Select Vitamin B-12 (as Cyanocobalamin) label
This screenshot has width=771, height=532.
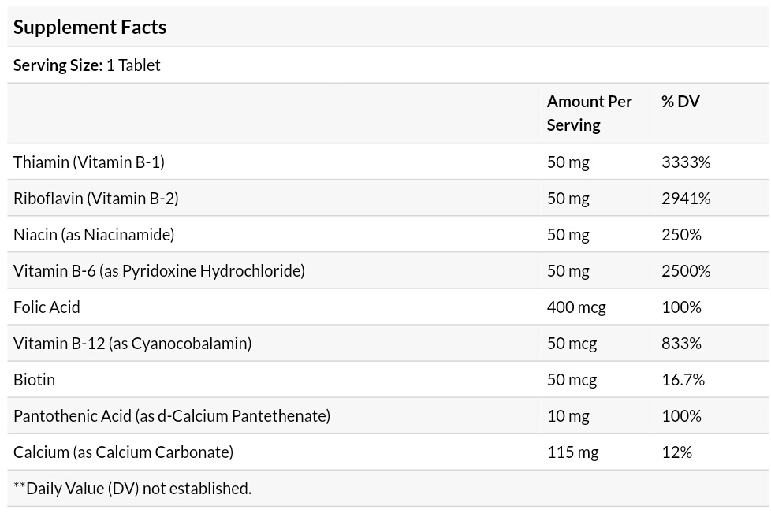pos(132,344)
